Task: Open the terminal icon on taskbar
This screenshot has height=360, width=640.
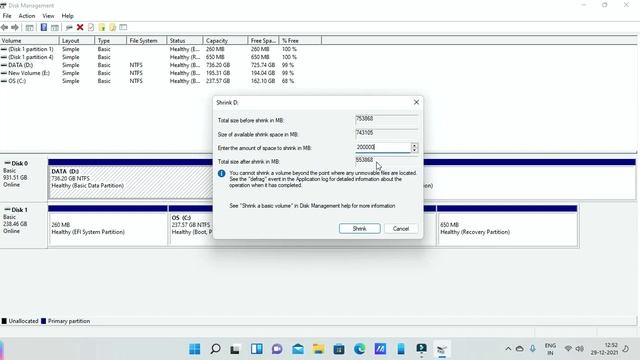Action: click(x=421, y=349)
